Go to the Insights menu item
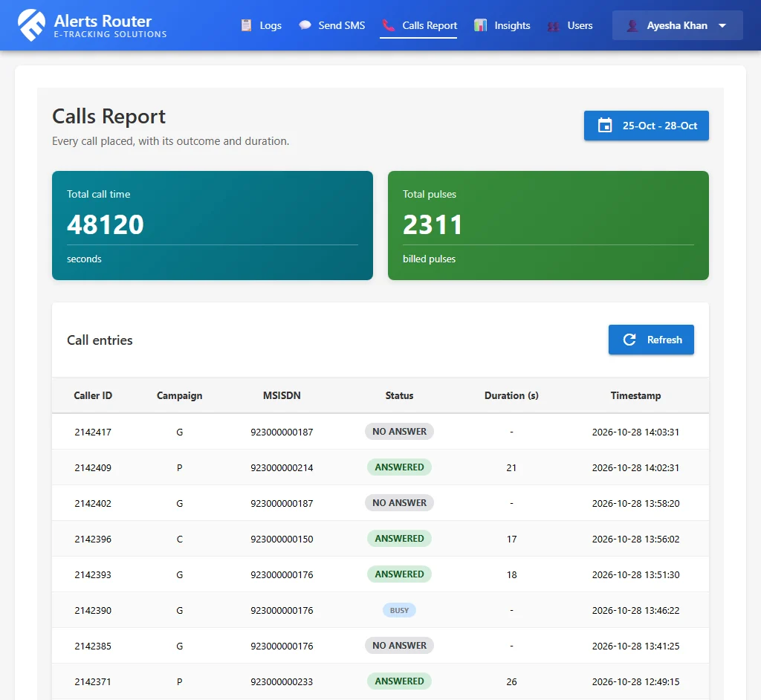The height and width of the screenshot is (700, 761). tap(502, 25)
